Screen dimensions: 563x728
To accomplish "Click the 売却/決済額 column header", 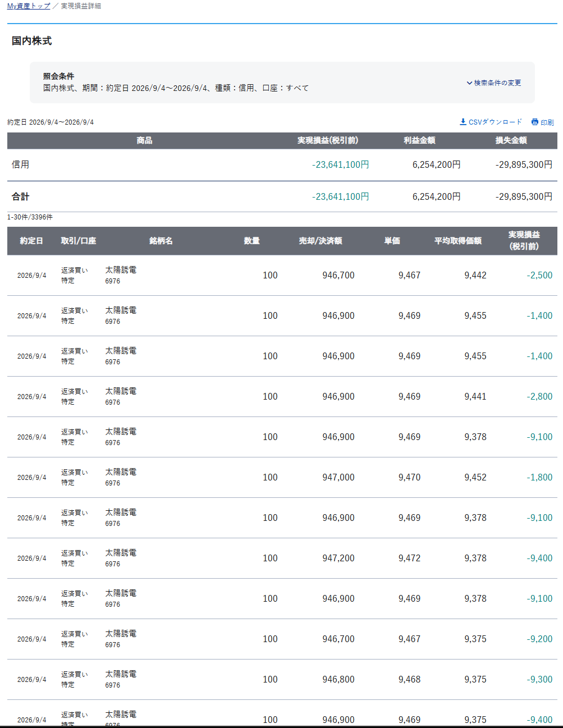I will pos(321,241).
